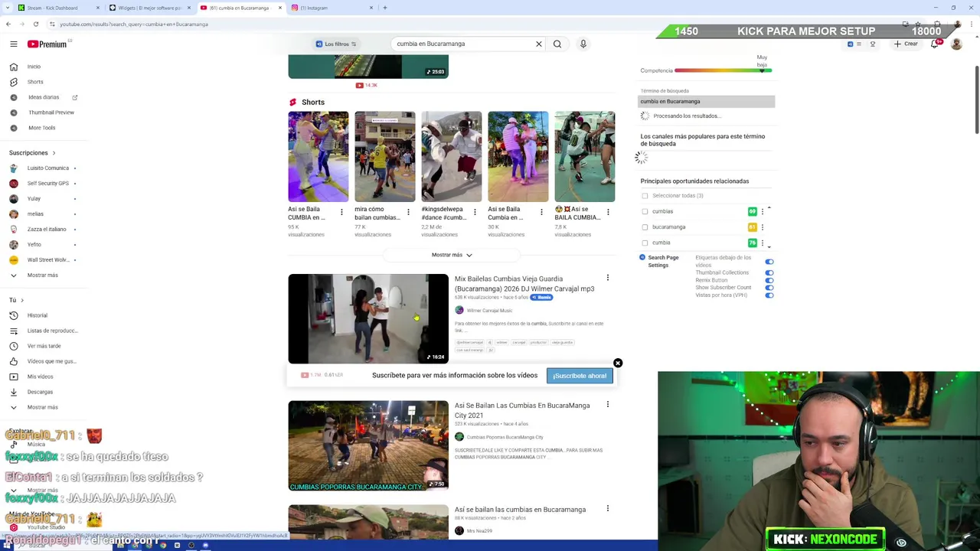The width and height of the screenshot is (980, 551).
Task: Click the '¡Suscríbete ahora!' button
Action: [x=580, y=376]
